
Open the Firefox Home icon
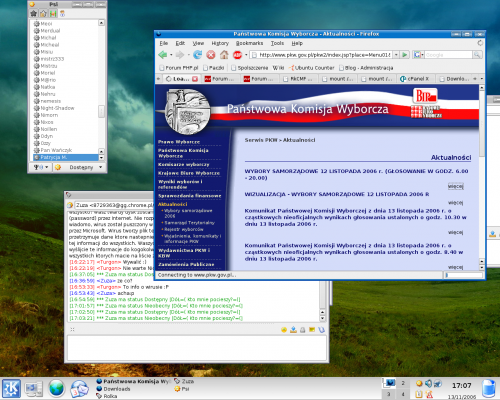224,55
